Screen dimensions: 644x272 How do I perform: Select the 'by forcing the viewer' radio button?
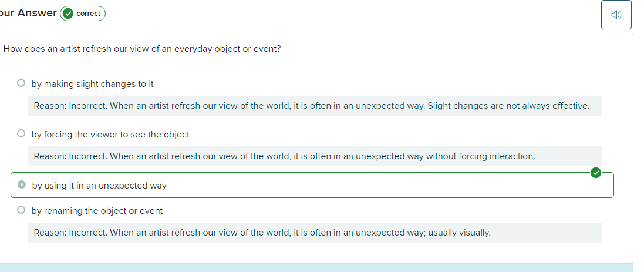click(x=21, y=134)
